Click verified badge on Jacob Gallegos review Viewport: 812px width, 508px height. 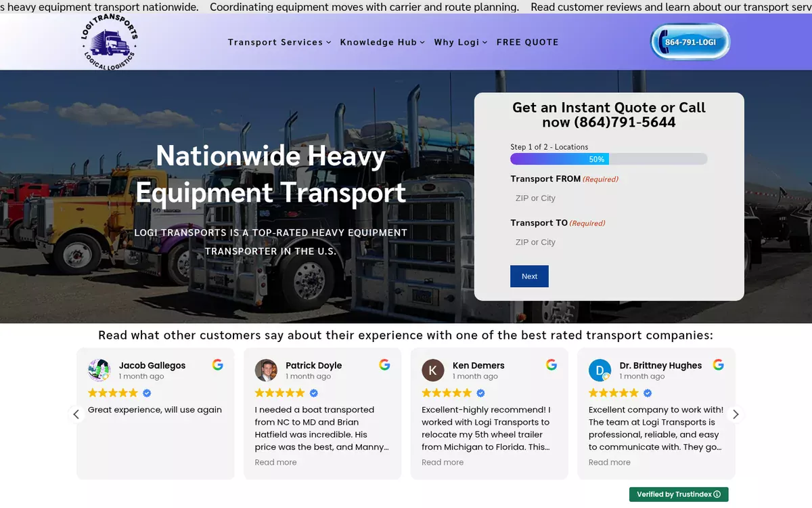(147, 393)
